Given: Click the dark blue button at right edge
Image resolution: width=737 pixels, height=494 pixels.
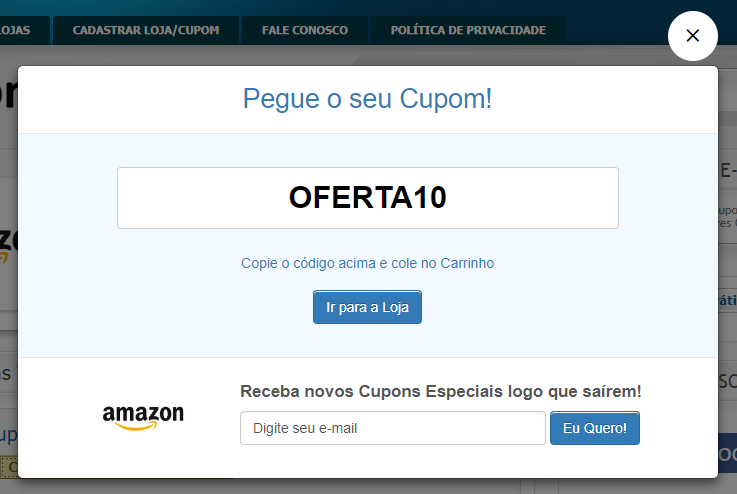Looking at the screenshot, I should [727, 453].
